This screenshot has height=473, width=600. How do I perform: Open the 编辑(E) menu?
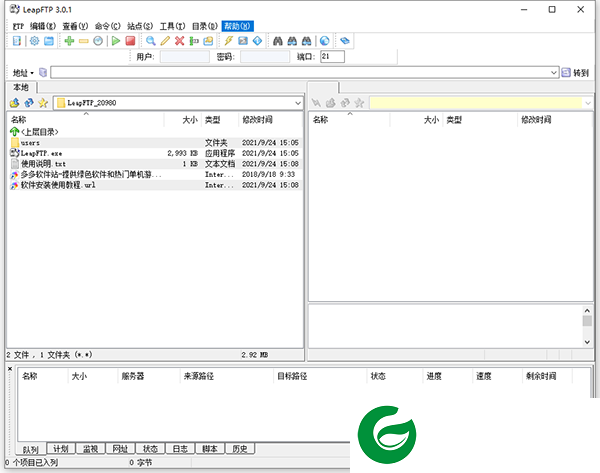coord(43,26)
